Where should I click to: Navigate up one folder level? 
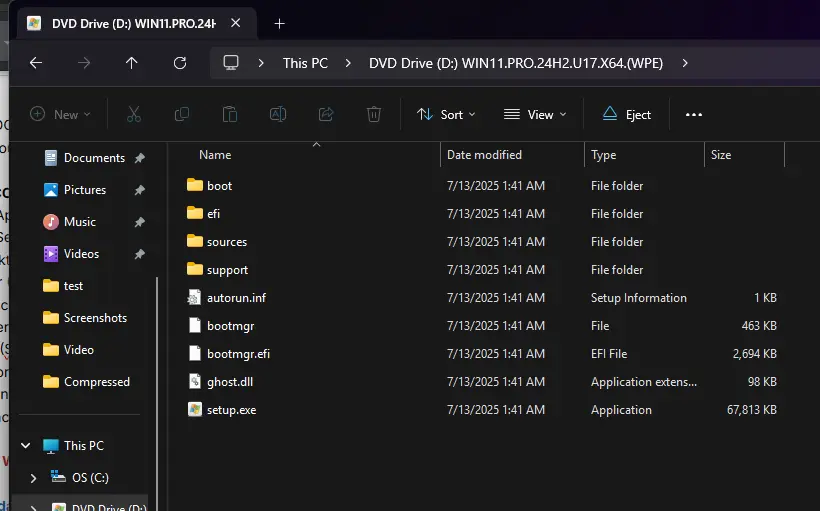point(131,63)
